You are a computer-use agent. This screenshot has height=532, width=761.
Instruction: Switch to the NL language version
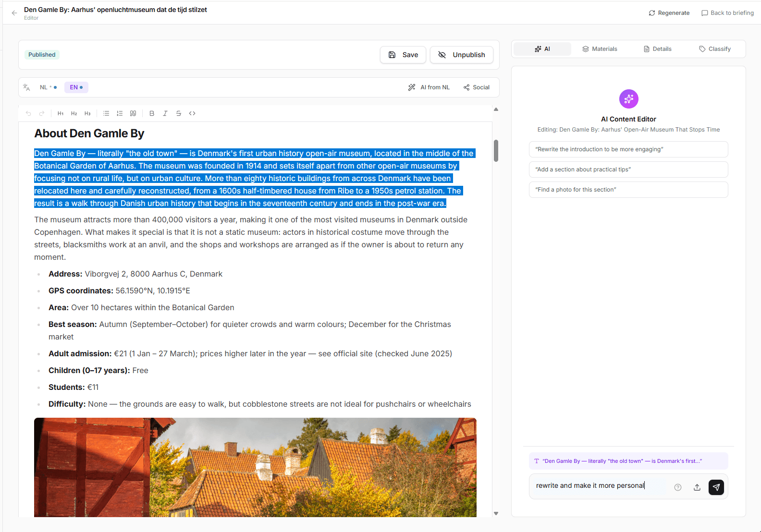[48, 87]
